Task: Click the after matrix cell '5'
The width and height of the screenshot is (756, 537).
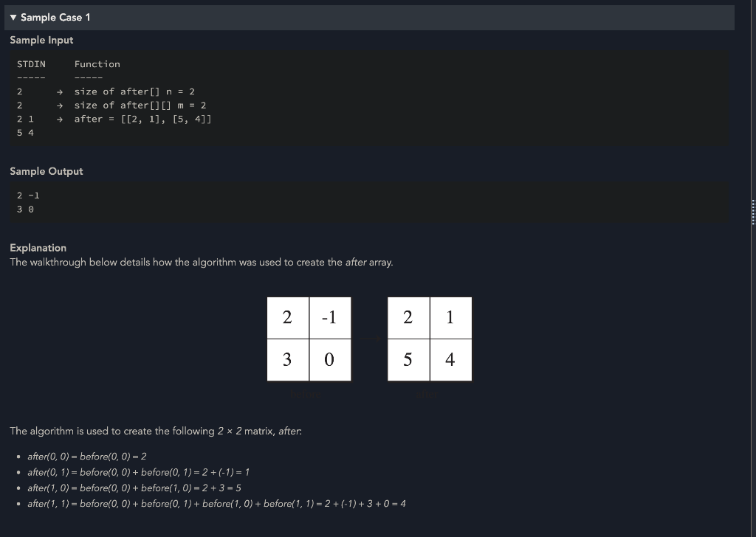Action: pyautogui.click(x=408, y=360)
